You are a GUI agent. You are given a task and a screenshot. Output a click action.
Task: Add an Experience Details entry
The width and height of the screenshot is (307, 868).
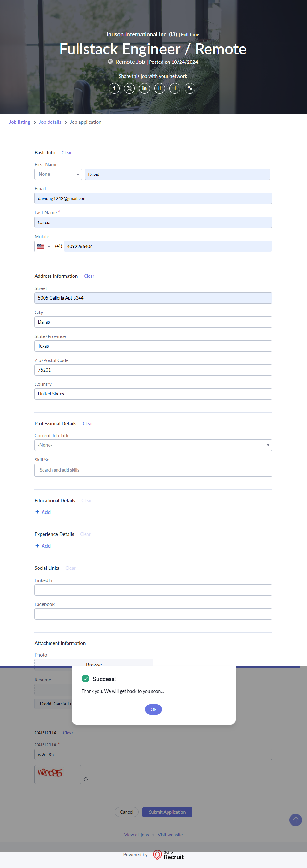click(43, 545)
